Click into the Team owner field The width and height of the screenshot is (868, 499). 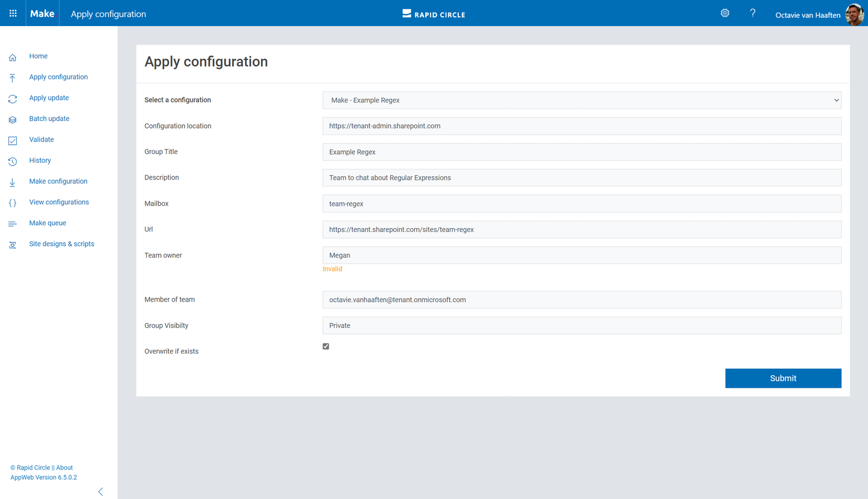[582, 255]
